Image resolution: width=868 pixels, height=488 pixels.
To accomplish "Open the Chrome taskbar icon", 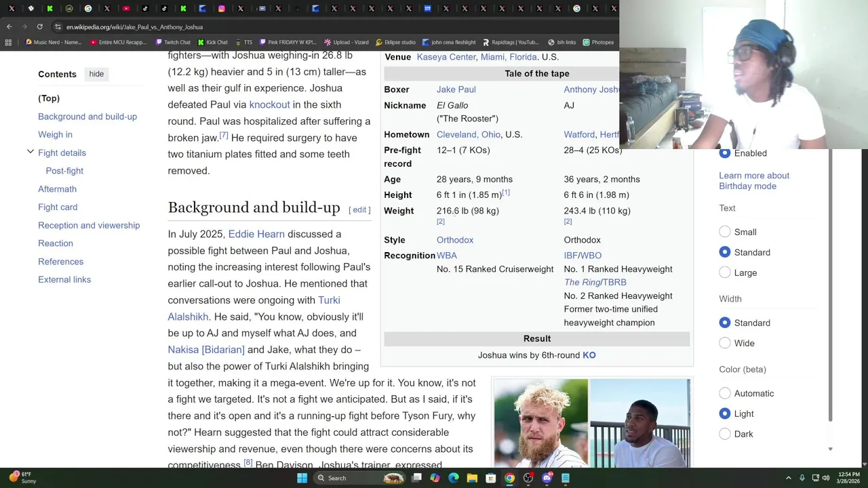I will pyautogui.click(x=509, y=478).
